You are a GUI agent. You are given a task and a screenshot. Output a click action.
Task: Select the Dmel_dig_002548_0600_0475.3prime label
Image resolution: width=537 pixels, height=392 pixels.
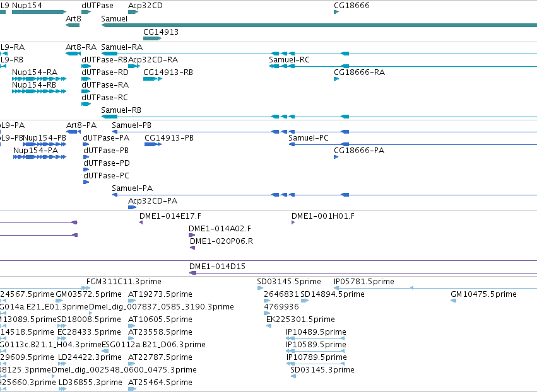pos(124,370)
